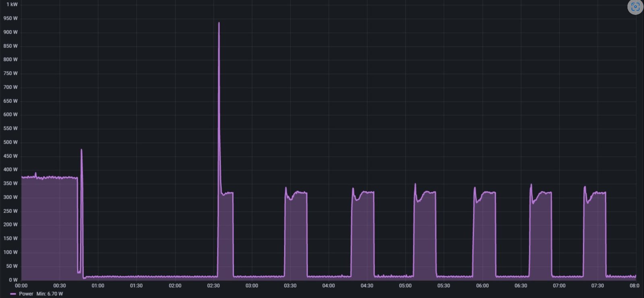Click the 400 W y-axis label
Screen dimensions: 644x298
(x=10, y=170)
